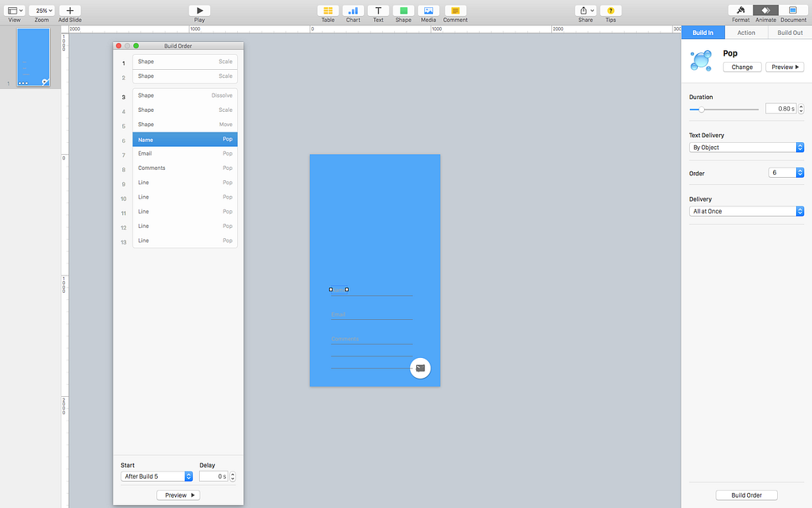Select build 1 Shape Scale row
This screenshot has height=508, width=812.
click(185, 62)
